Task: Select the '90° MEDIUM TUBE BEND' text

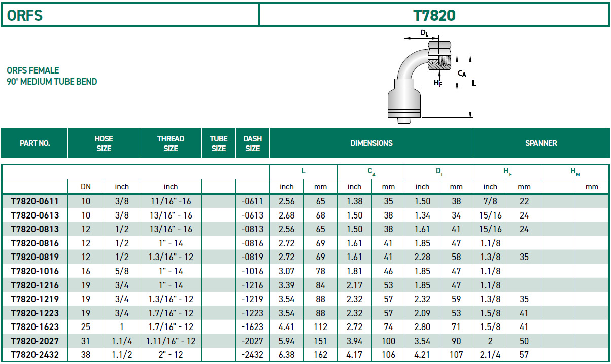Action: (52, 82)
